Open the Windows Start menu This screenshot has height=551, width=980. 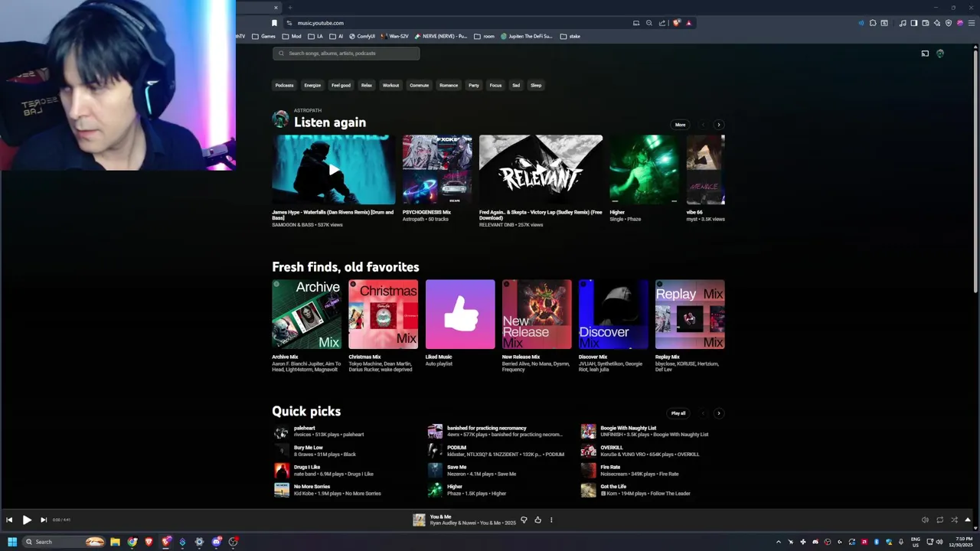coord(12,542)
